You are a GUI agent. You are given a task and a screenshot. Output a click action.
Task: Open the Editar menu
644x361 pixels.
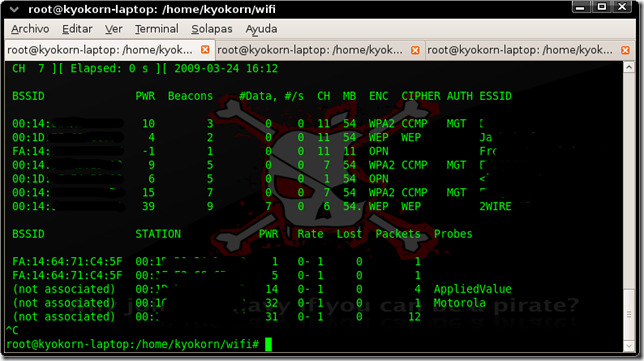pyautogui.click(x=77, y=29)
